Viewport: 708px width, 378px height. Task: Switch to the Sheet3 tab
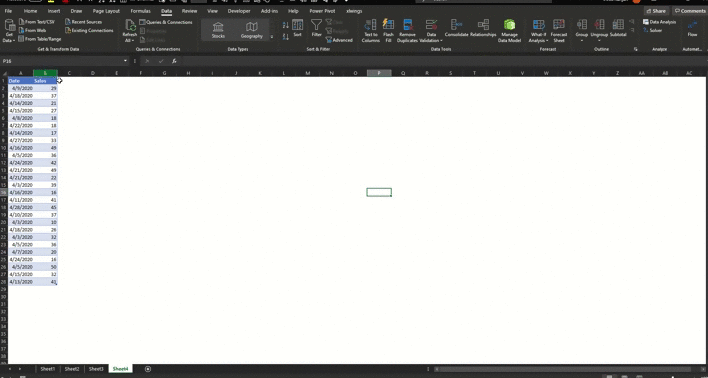pyautogui.click(x=96, y=369)
